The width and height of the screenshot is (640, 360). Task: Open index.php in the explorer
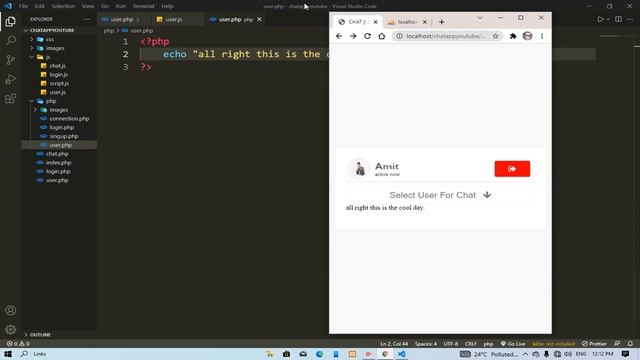coord(58,162)
